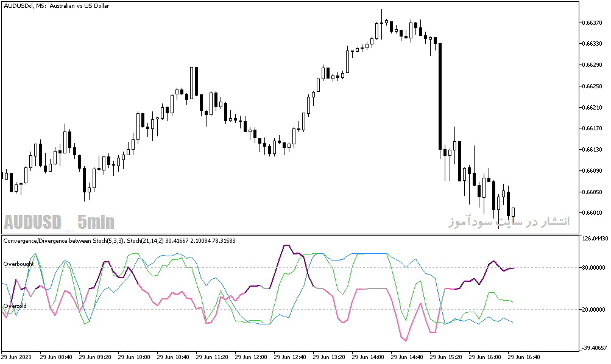Select the -39.40657 indicator scale minimum
Viewport: 611px width, 364px height.
click(595, 348)
